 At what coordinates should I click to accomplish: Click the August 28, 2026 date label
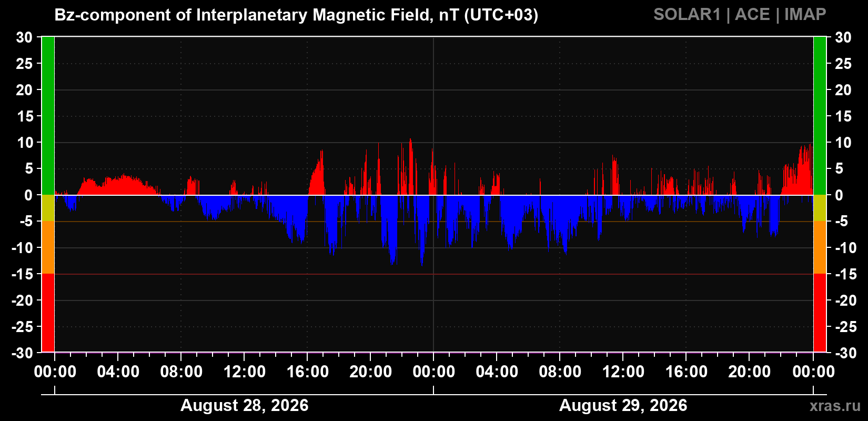[245, 405]
